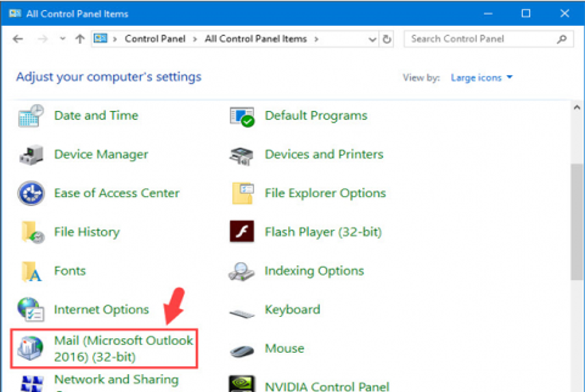Open the address bar history dropdown arrow
The image size is (585, 392).
pyautogui.click(x=372, y=39)
